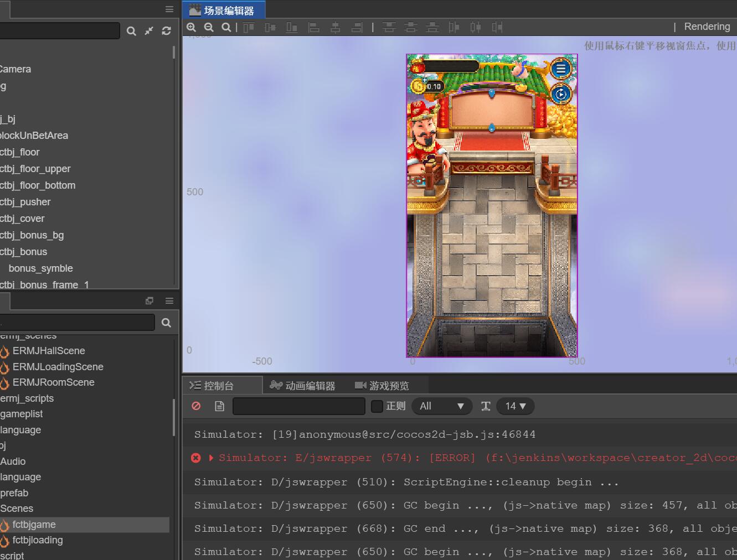Open the ERMJLoadingScene asset
The height and width of the screenshot is (560, 737).
[58, 367]
